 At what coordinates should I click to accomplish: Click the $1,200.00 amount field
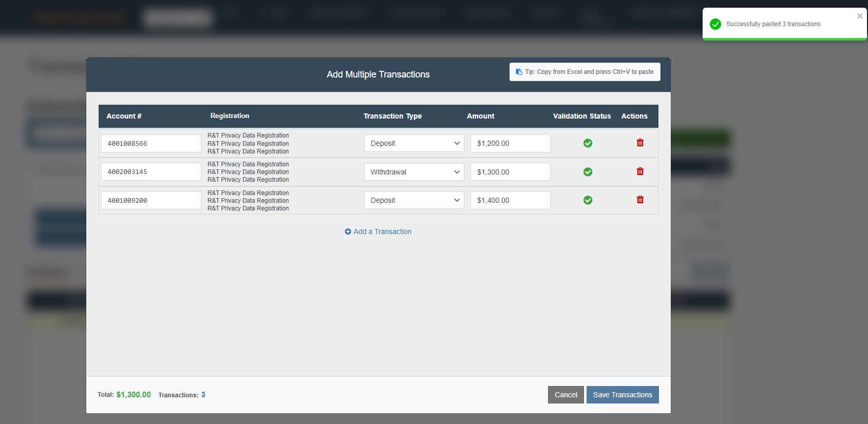(x=511, y=143)
